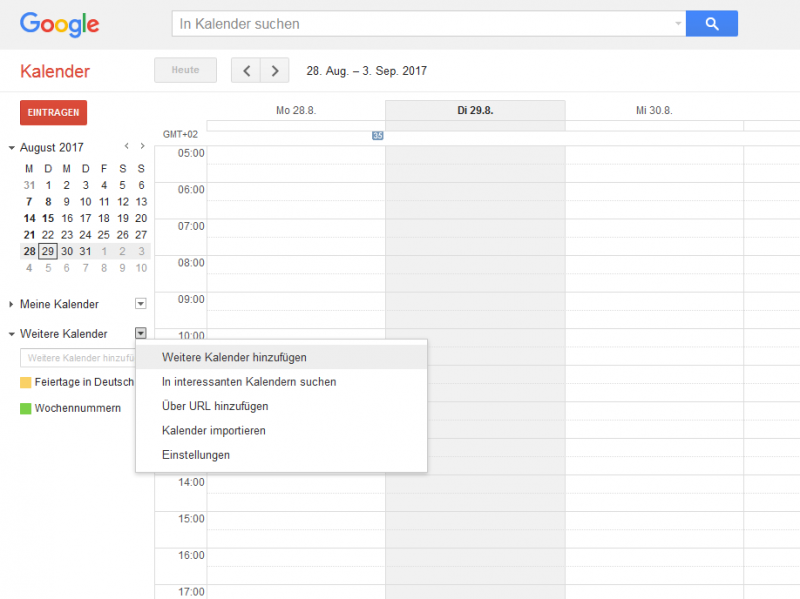Image resolution: width=800 pixels, height=599 pixels.
Task: Click the Google logo
Action: click(x=60, y=24)
